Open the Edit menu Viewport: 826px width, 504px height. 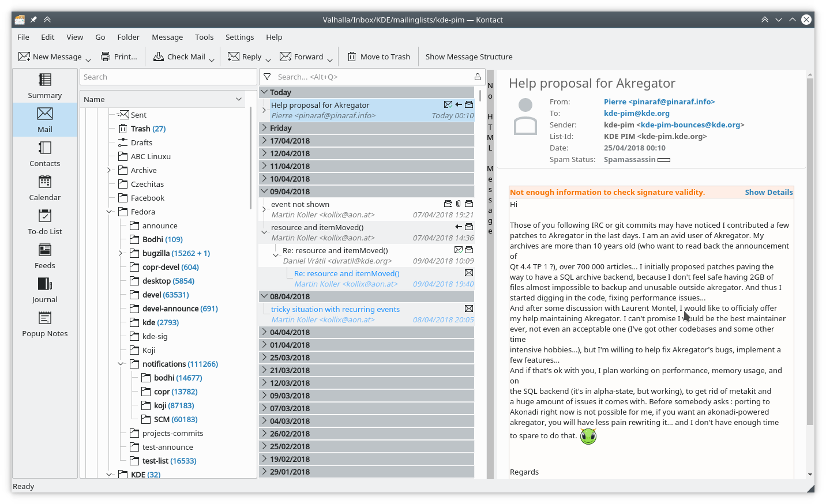pyautogui.click(x=48, y=37)
